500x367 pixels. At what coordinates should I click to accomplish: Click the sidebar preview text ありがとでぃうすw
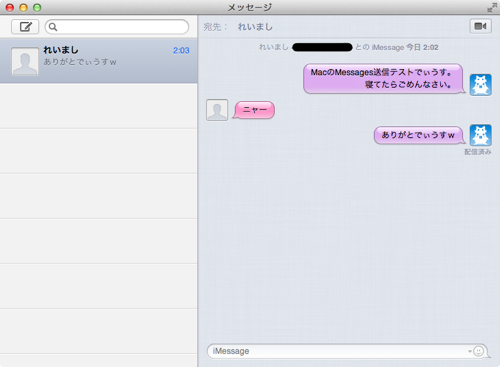click(x=80, y=62)
